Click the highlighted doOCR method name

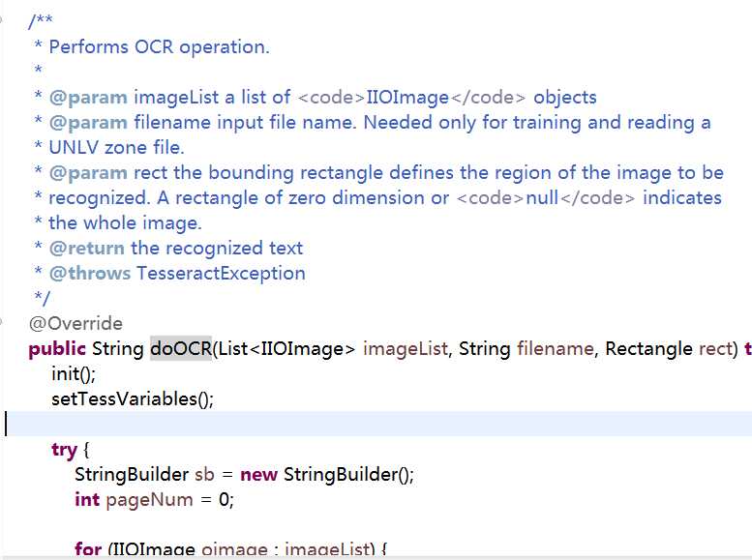[x=181, y=348]
